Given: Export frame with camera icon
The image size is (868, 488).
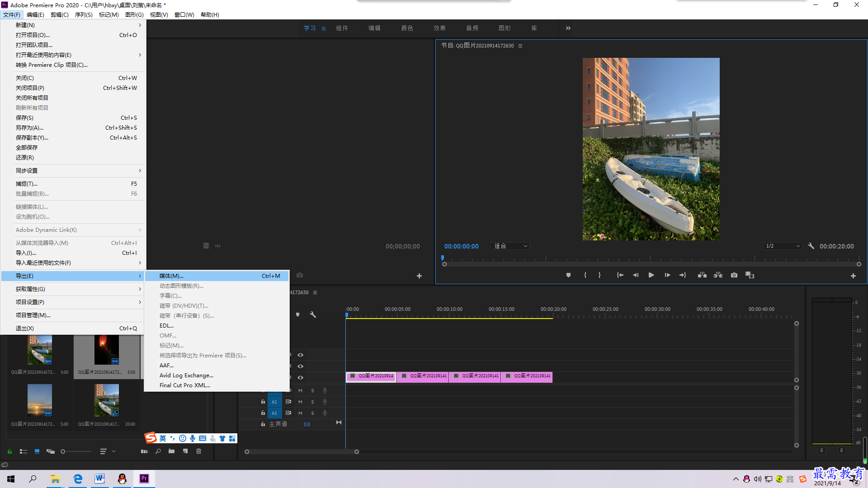Looking at the screenshot, I should tap(734, 275).
